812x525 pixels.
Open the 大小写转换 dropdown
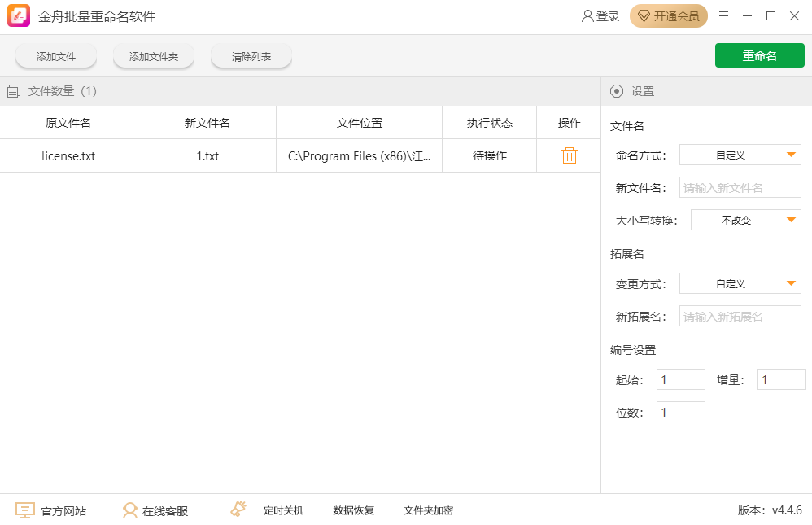(745, 220)
